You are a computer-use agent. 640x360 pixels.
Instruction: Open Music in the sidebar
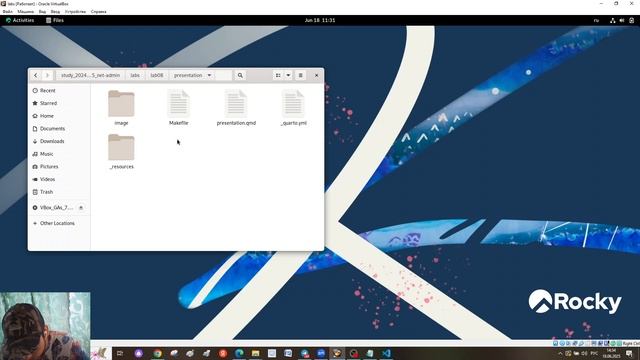point(59,154)
